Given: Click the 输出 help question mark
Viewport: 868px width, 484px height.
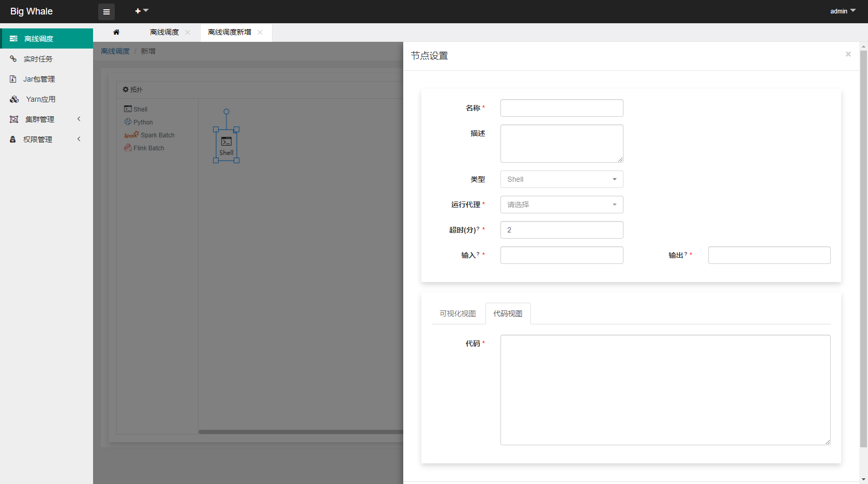Looking at the screenshot, I should 686,254.
